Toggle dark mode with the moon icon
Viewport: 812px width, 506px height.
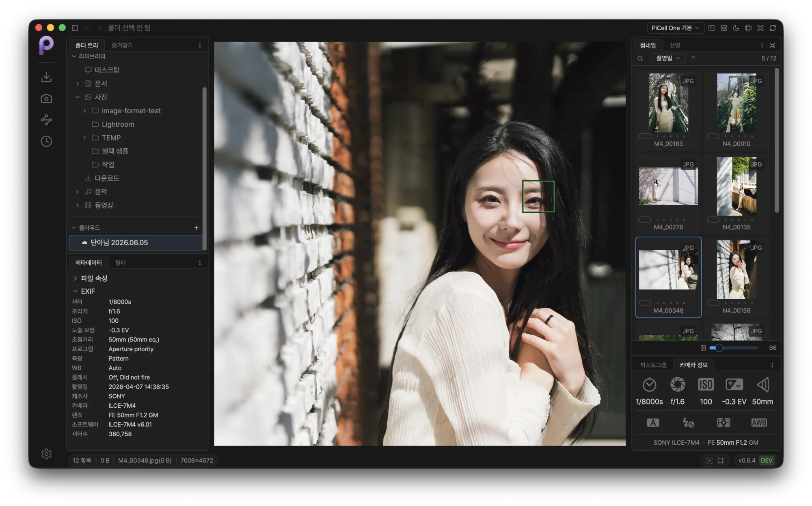[x=736, y=28]
